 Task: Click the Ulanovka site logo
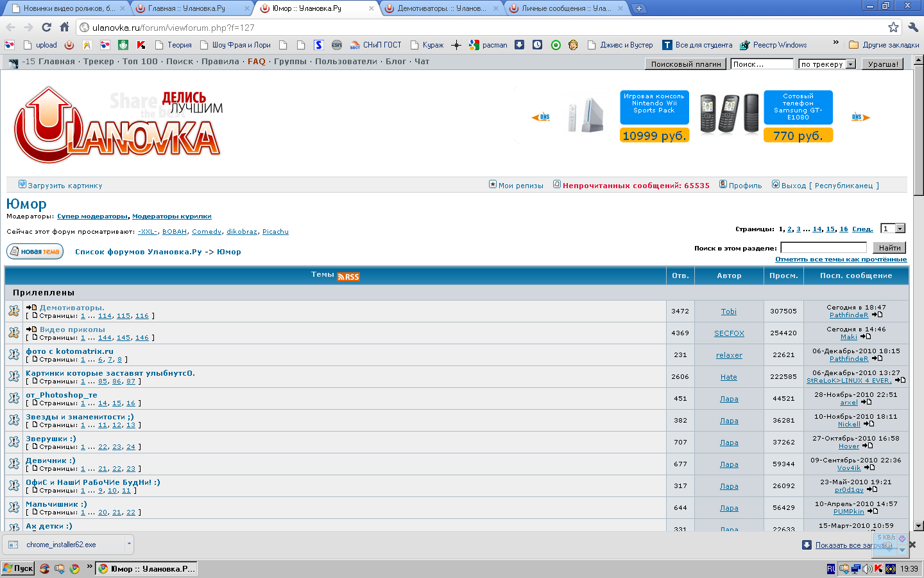coord(118,125)
